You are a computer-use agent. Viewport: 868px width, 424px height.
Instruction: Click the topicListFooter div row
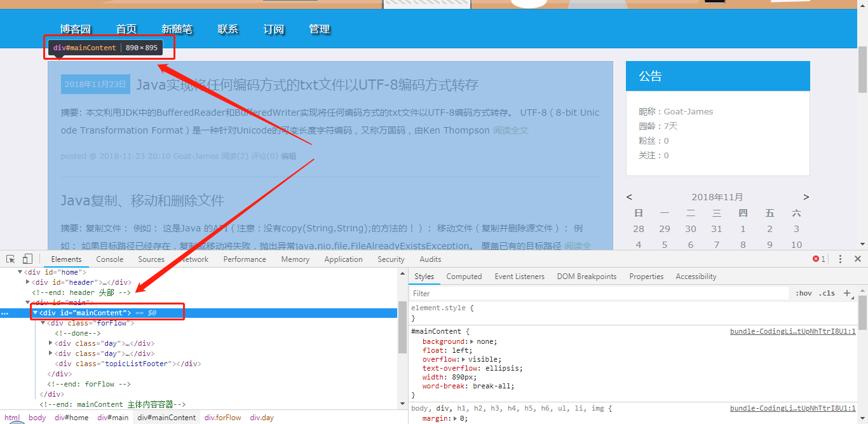[128, 364]
